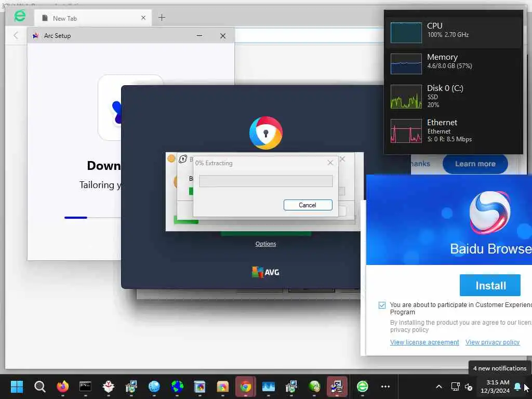The height and width of the screenshot is (399, 532).
Task: Show more taskbar apps via three dots
Action: click(x=385, y=387)
